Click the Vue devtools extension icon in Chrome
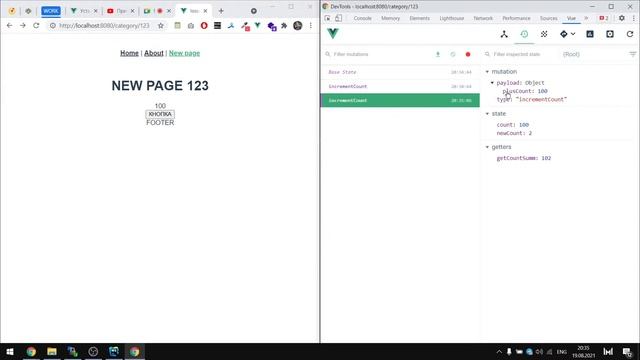This screenshot has height=360, width=640. 258,26
